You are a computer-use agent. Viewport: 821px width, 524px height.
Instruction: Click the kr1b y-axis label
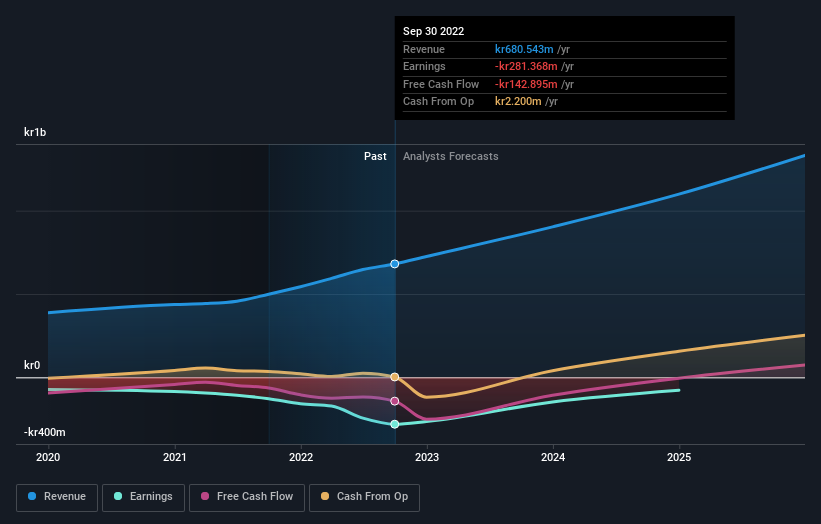[35, 132]
